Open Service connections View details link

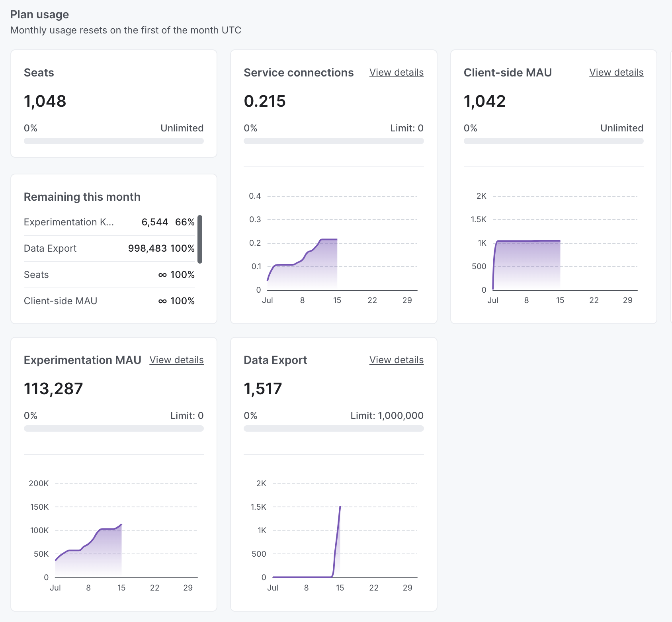point(396,72)
